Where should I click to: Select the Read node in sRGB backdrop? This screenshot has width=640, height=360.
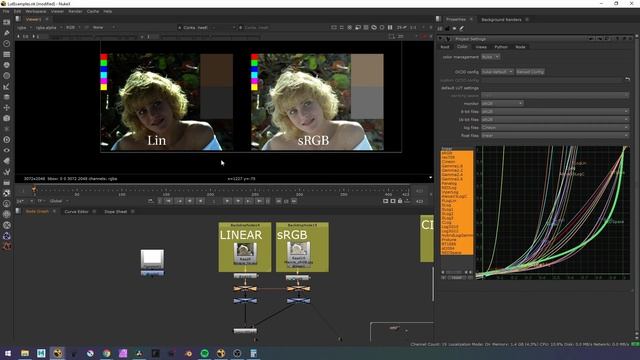(298, 255)
